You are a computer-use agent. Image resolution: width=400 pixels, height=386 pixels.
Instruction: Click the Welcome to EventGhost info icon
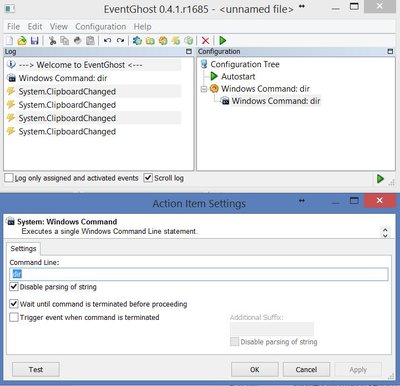pos(11,64)
